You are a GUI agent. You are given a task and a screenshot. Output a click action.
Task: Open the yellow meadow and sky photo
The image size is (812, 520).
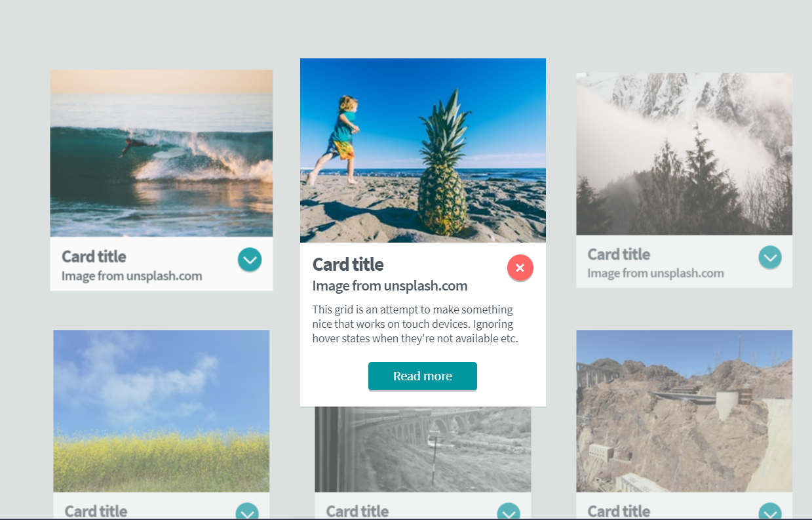(161, 410)
